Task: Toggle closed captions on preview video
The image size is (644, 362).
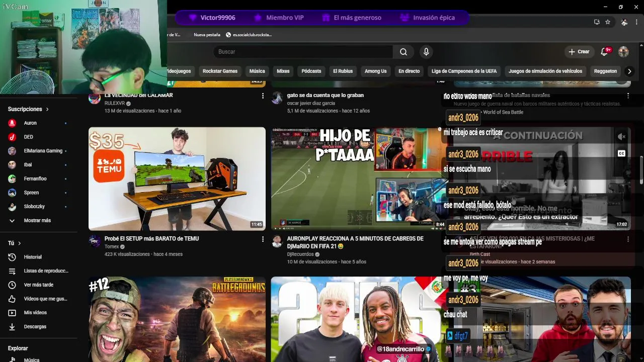Action: (621, 153)
